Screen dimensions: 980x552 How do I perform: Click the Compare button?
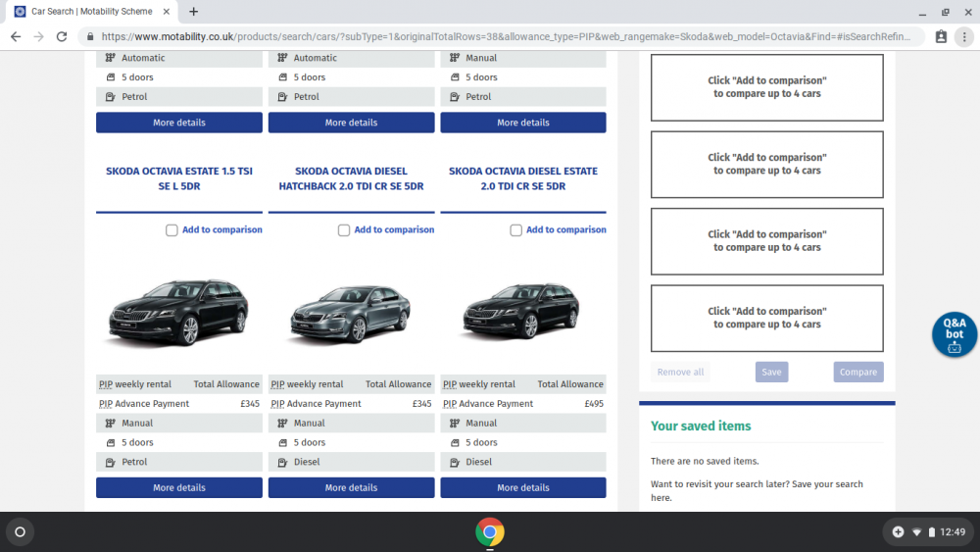coord(858,372)
